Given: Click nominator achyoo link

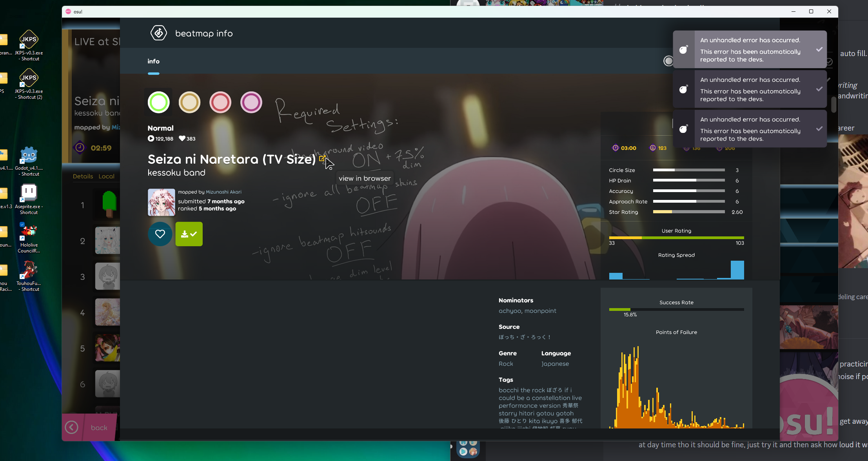Looking at the screenshot, I should point(510,311).
